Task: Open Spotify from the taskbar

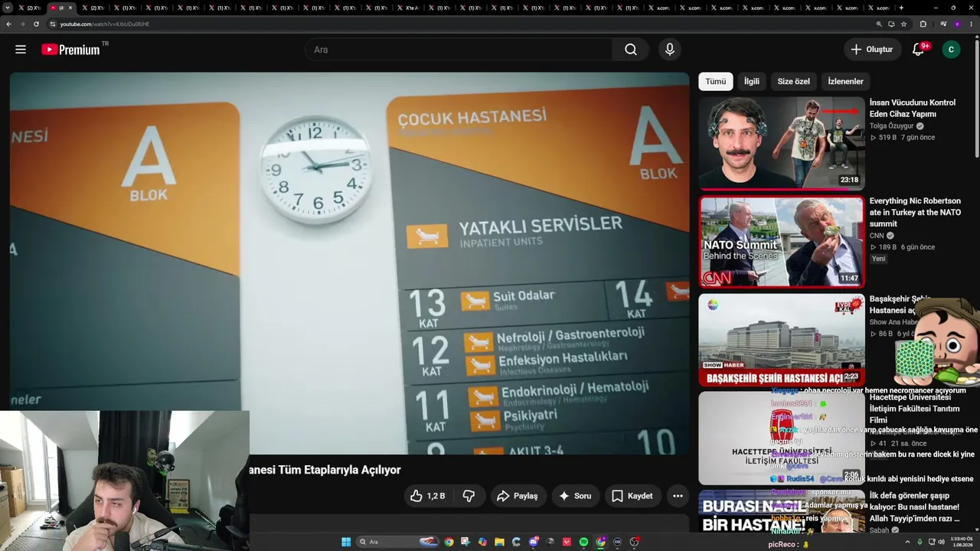Action: pos(583,542)
